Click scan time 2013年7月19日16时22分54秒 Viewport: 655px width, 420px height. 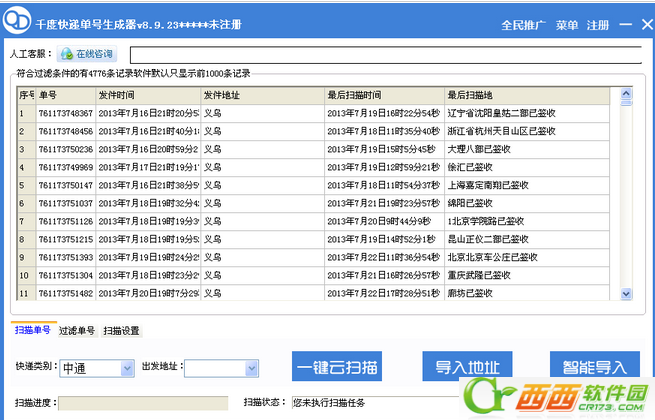(x=383, y=113)
